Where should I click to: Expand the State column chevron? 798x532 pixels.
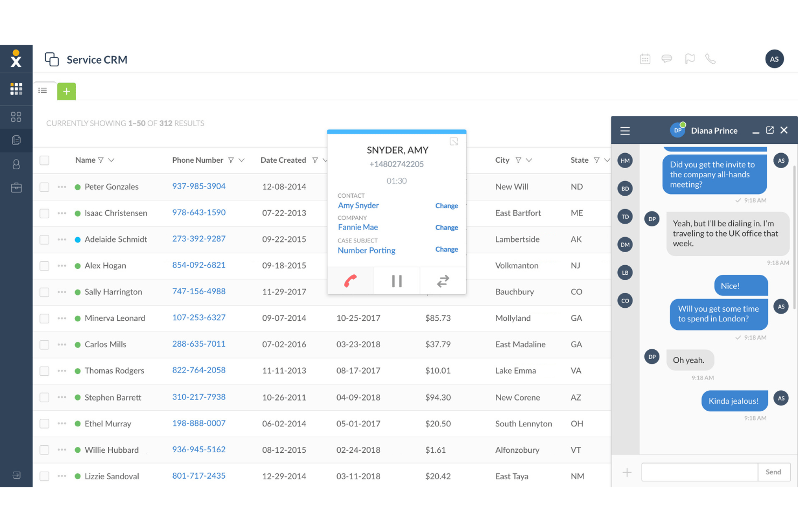tap(607, 160)
